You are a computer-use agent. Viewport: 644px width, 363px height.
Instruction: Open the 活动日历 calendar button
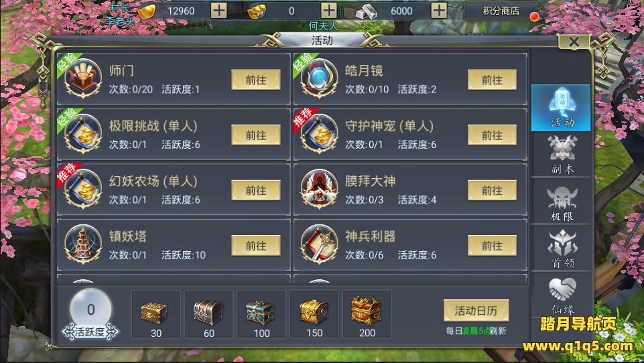coord(476,311)
